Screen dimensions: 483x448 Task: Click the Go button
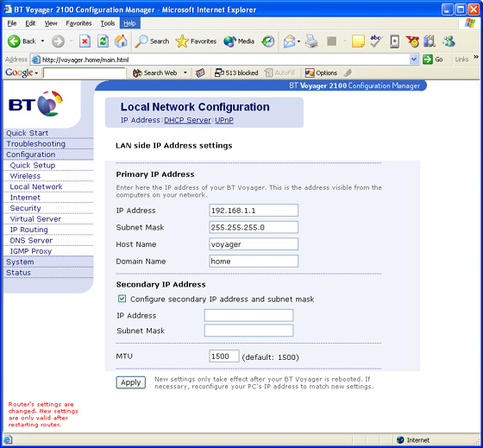click(x=433, y=60)
